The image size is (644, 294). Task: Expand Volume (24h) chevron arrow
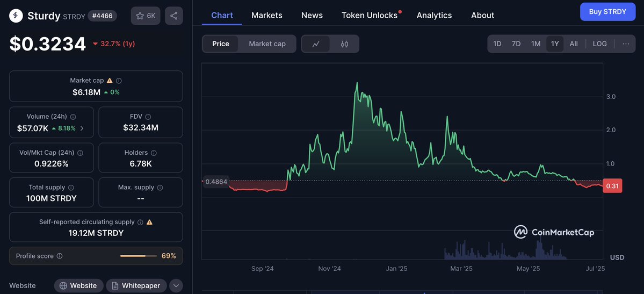coord(82,128)
